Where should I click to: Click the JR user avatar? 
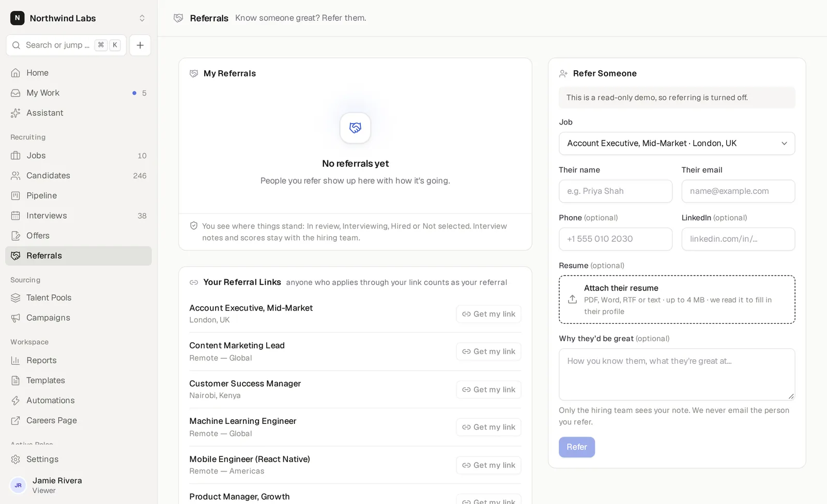pos(18,485)
